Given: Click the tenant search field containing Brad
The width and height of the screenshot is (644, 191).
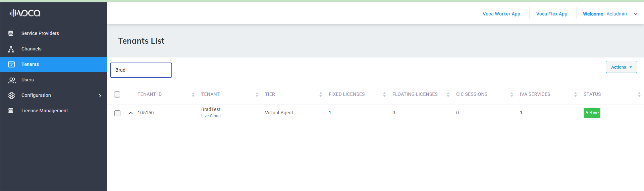Looking at the screenshot, I should 141,70.
